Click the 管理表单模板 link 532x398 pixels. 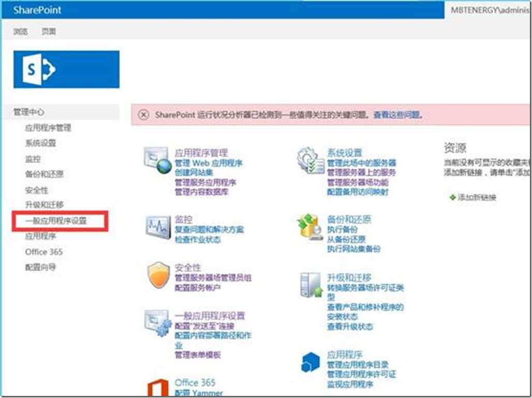click(x=198, y=355)
